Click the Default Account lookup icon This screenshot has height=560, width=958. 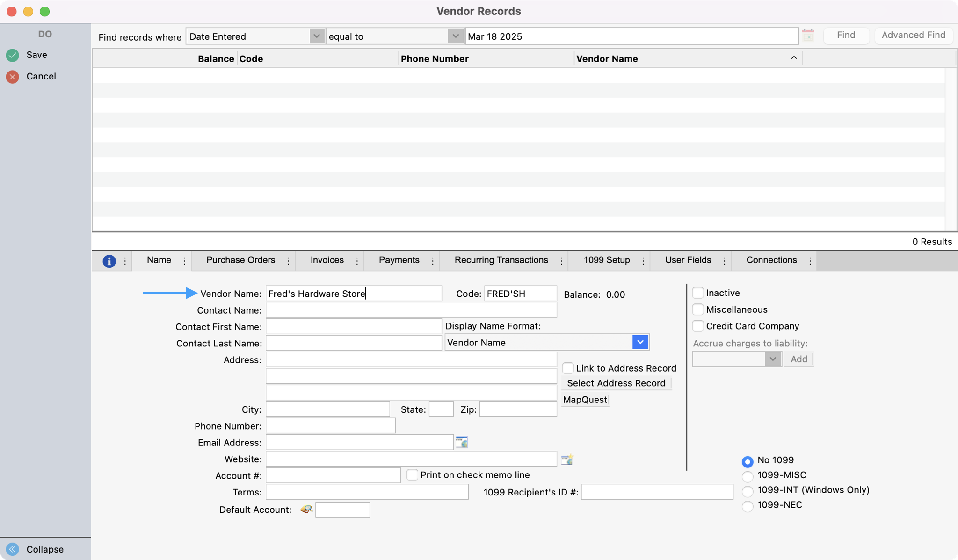click(x=306, y=509)
